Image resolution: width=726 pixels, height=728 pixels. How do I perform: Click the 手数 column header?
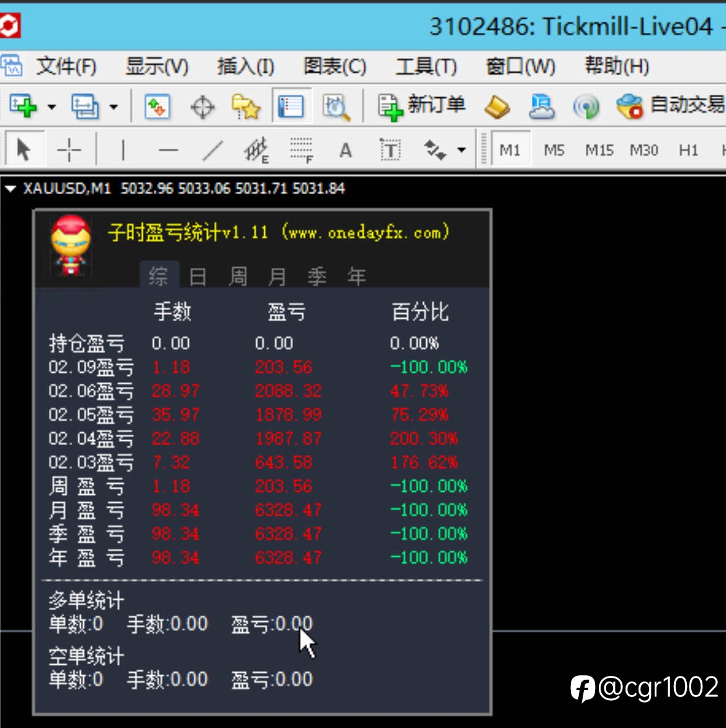pyautogui.click(x=173, y=311)
